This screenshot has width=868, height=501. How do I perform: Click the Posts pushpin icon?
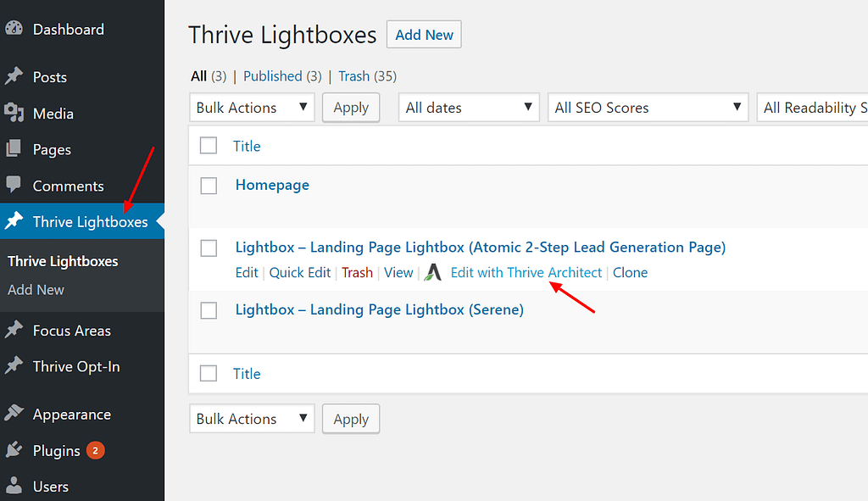14,77
